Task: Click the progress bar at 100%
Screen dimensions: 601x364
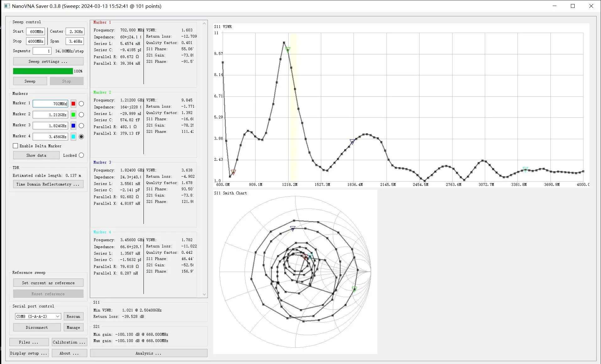Action: click(x=43, y=71)
